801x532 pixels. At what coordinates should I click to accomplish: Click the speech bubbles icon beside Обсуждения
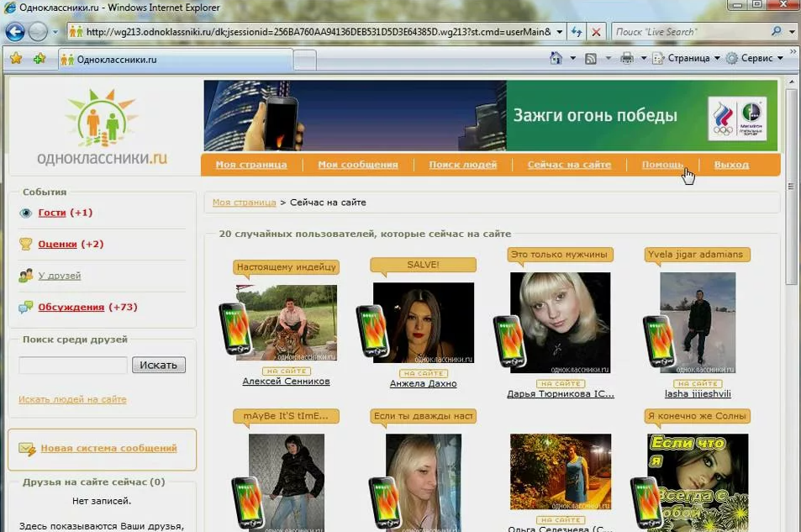(25, 307)
